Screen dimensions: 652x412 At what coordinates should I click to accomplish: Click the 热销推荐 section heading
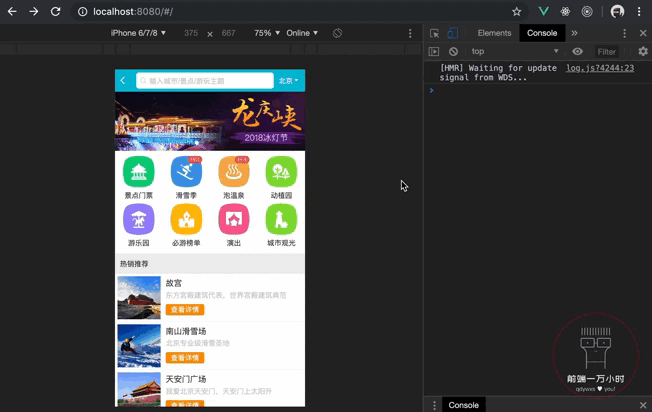click(134, 264)
